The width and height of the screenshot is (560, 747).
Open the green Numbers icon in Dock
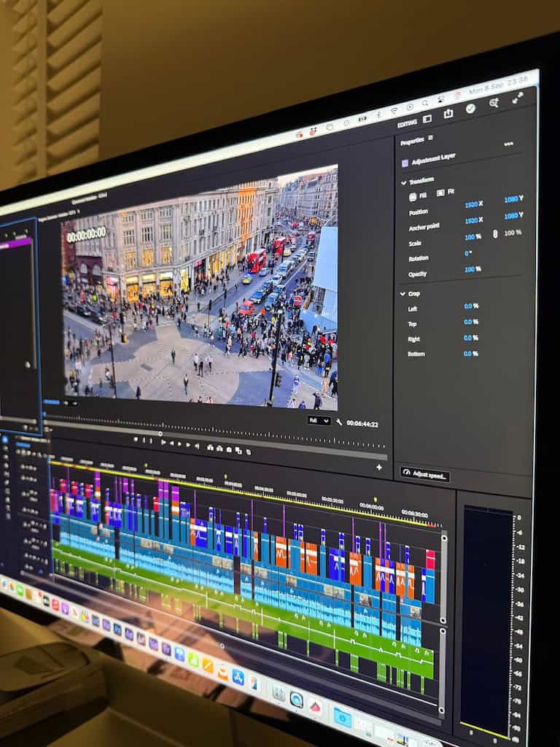point(193,659)
